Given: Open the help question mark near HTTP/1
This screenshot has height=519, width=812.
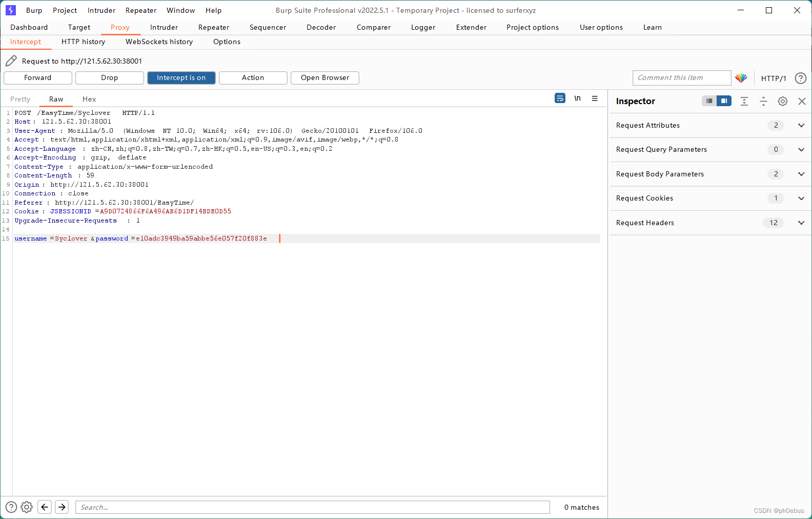Looking at the screenshot, I should (800, 78).
